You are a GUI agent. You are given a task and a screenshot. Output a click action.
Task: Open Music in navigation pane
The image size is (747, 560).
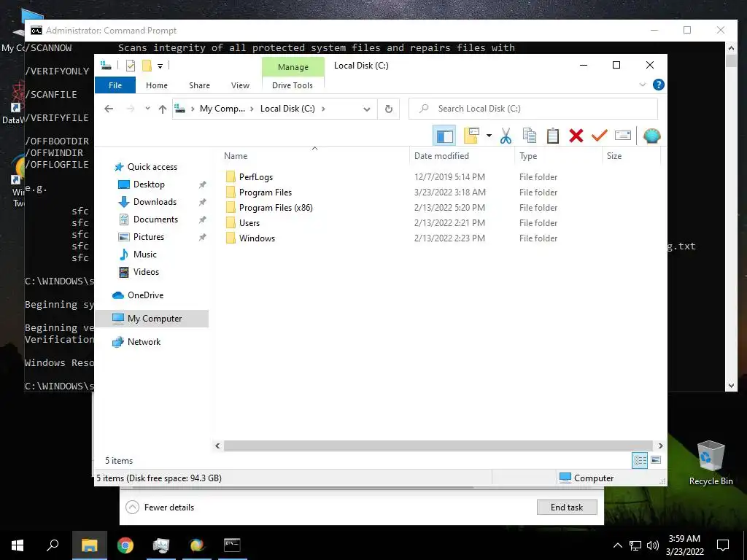coord(145,254)
